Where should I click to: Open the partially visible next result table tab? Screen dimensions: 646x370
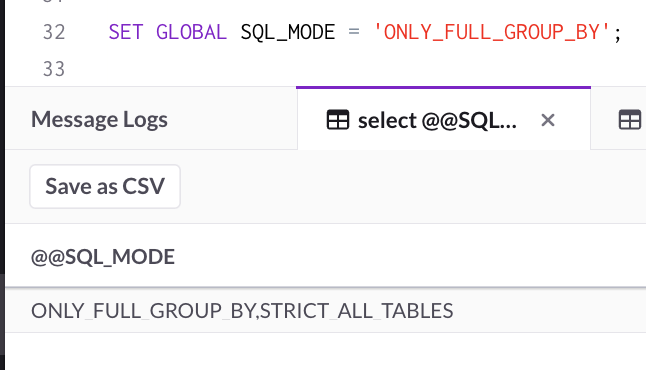pos(630,120)
